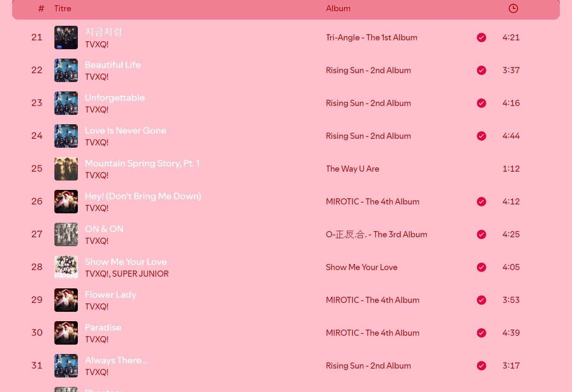
Task: Click the Flower Lady cover thumbnail
Action: coord(66,300)
